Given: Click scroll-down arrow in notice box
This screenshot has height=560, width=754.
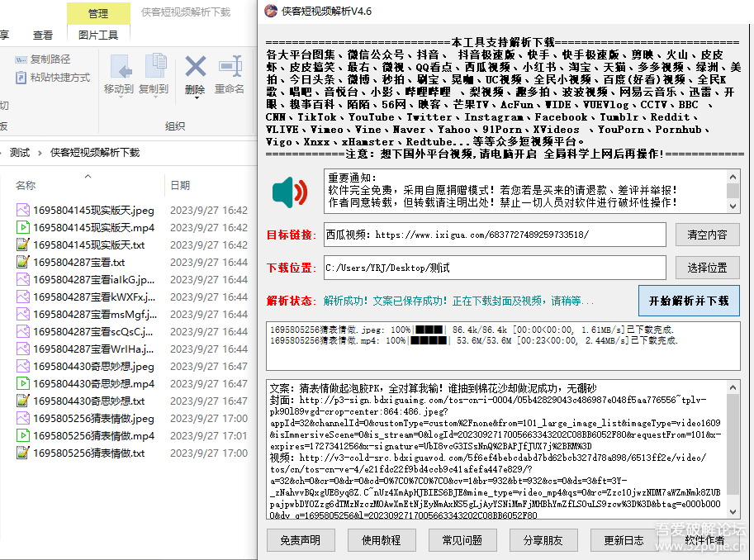Looking at the screenshot, I should pos(733,206).
